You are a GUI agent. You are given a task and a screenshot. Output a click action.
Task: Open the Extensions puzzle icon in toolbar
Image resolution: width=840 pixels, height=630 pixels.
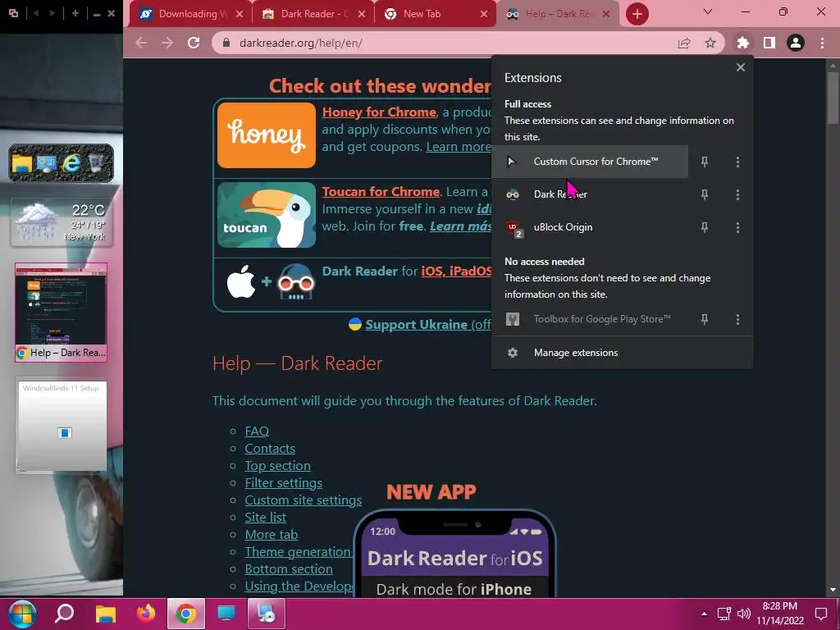pos(742,43)
